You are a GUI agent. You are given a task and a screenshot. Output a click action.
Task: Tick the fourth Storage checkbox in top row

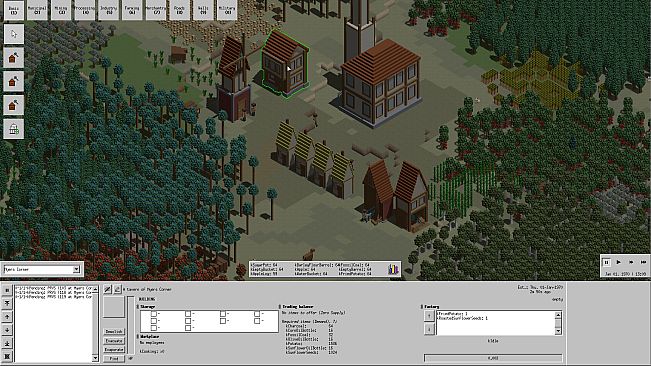click(x=257, y=314)
